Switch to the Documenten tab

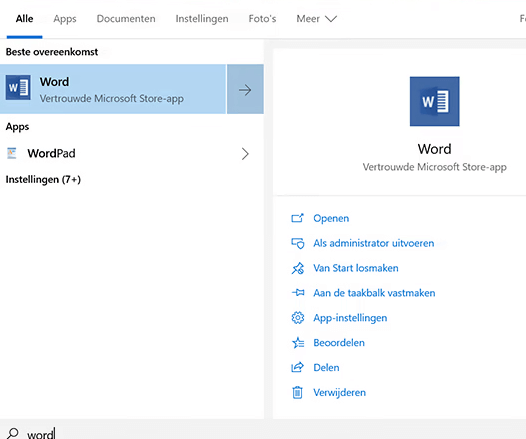[x=126, y=19]
